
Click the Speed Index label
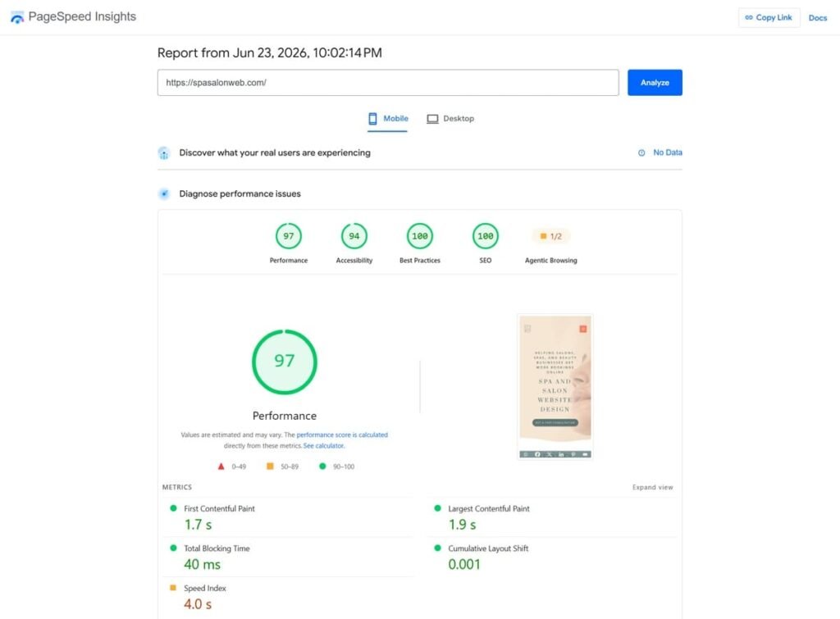(x=204, y=588)
